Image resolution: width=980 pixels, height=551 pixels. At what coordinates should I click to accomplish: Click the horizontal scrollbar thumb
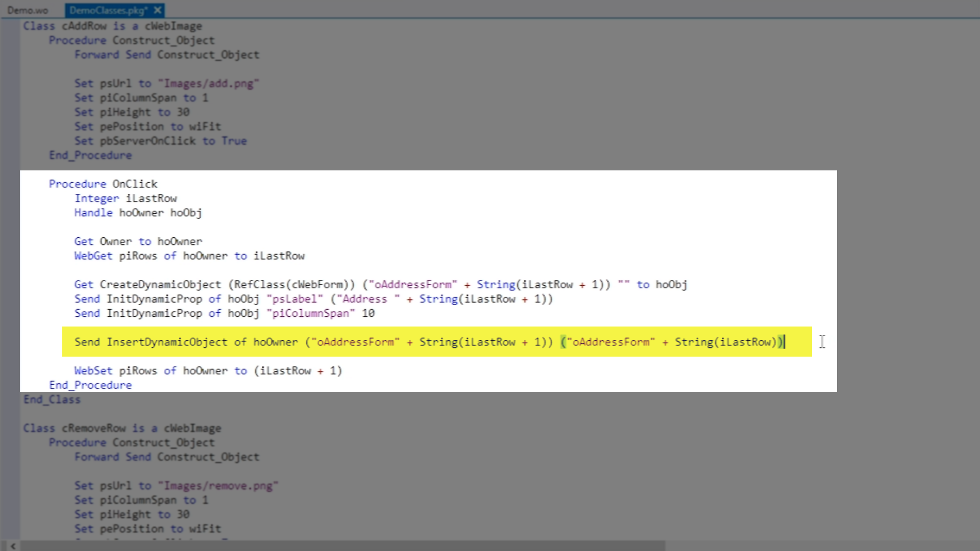342,546
